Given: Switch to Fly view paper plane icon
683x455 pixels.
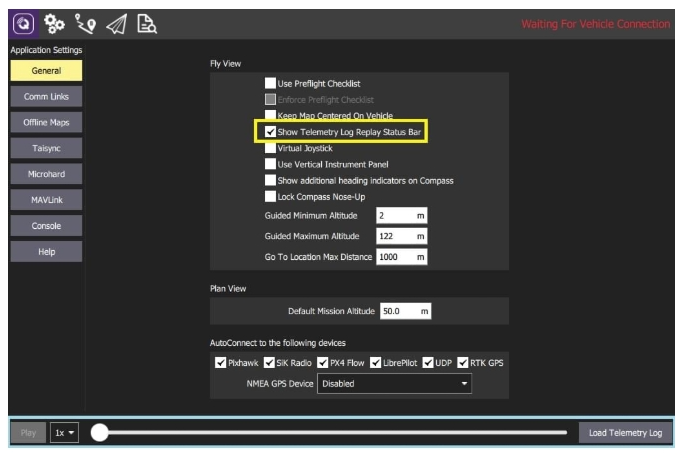Looking at the screenshot, I should click(115, 24).
